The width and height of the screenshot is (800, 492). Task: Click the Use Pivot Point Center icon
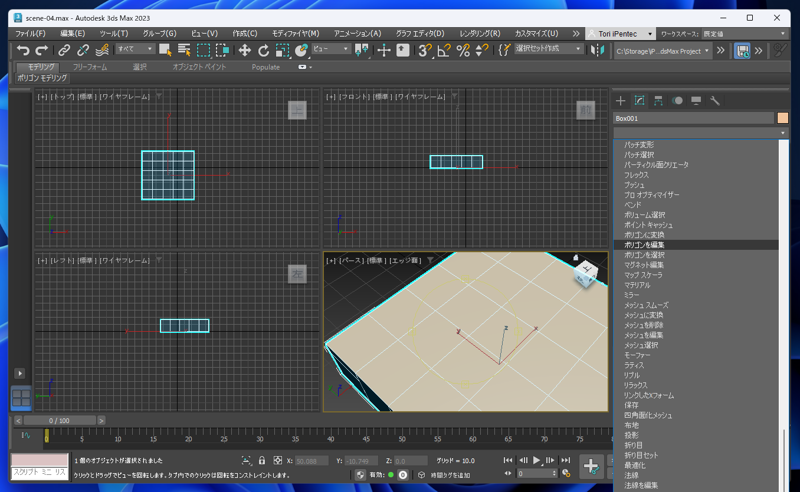pyautogui.click(x=362, y=50)
